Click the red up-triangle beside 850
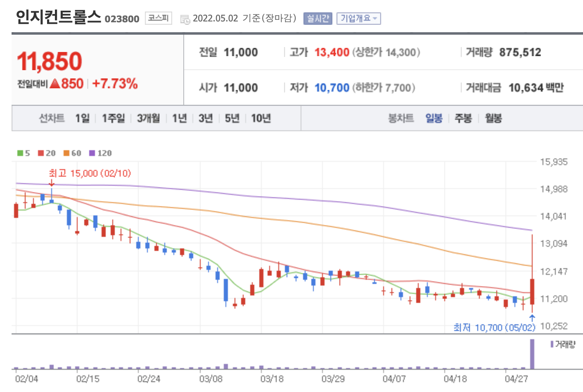The image size is (583, 392). (x=55, y=84)
